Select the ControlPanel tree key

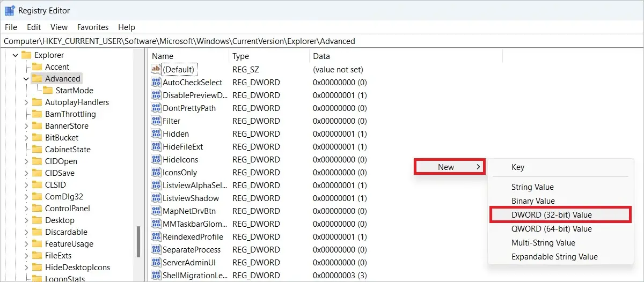pos(68,208)
